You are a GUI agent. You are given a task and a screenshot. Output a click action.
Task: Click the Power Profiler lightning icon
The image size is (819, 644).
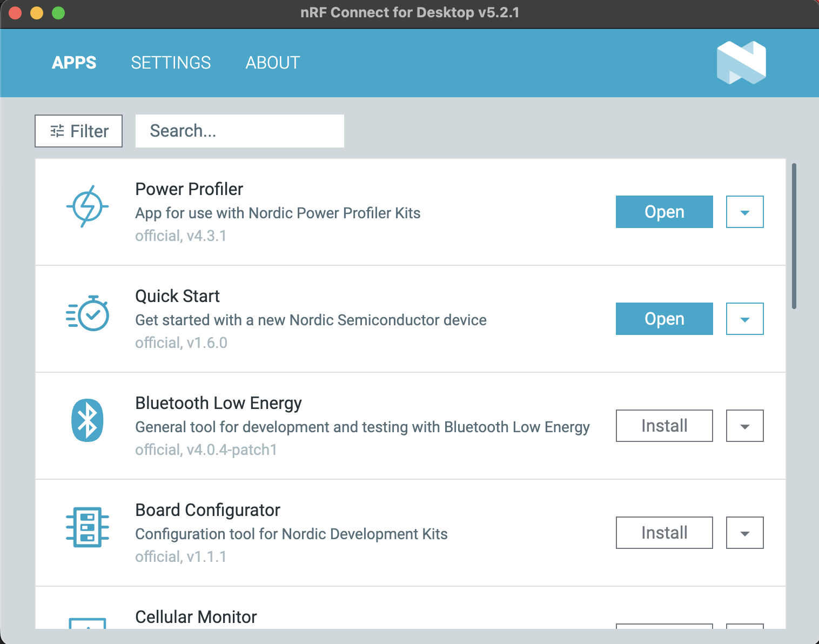(88, 206)
